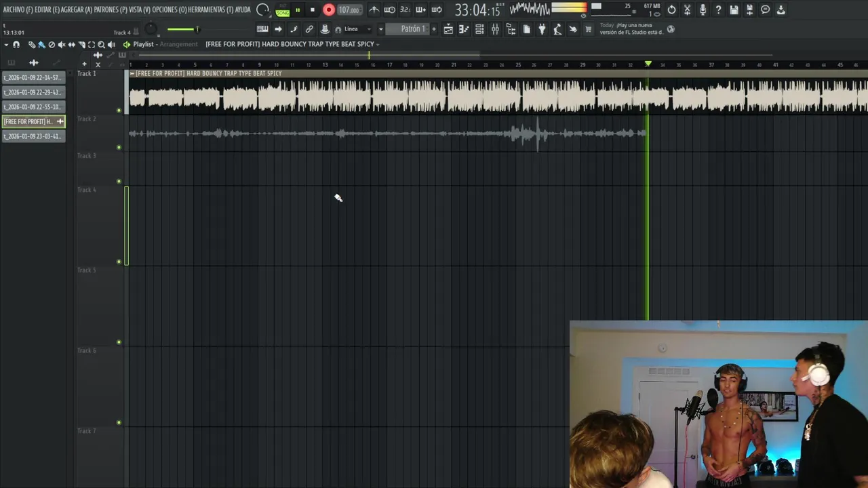Expand the arrangement title dropdown arrow
The image size is (868, 488).
(x=377, y=44)
